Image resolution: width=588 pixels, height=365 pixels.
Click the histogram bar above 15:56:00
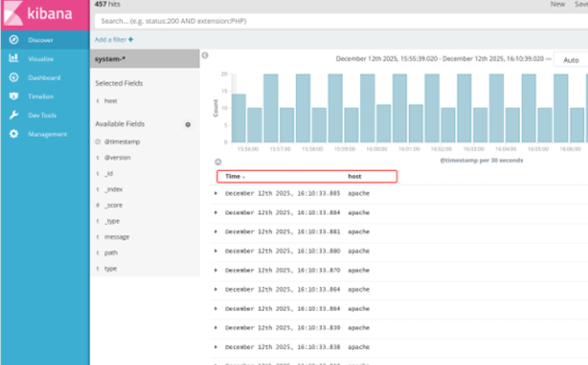click(x=255, y=125)
